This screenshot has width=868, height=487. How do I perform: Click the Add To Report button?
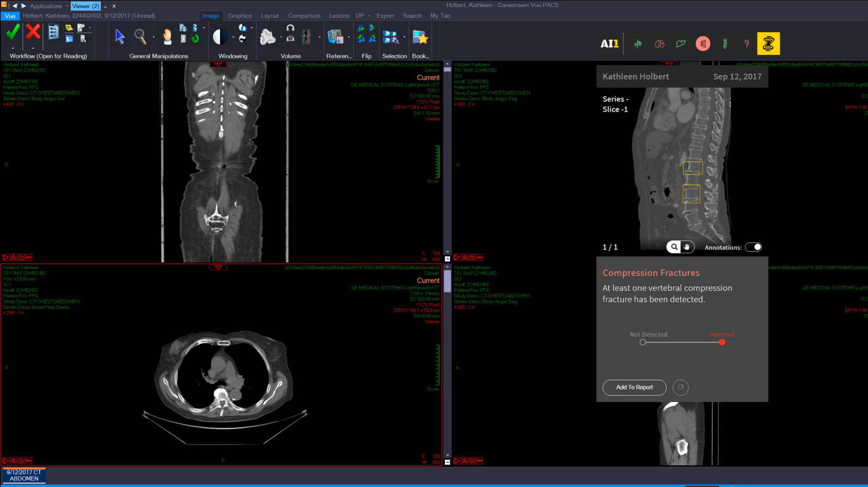[x=635, y=387]
